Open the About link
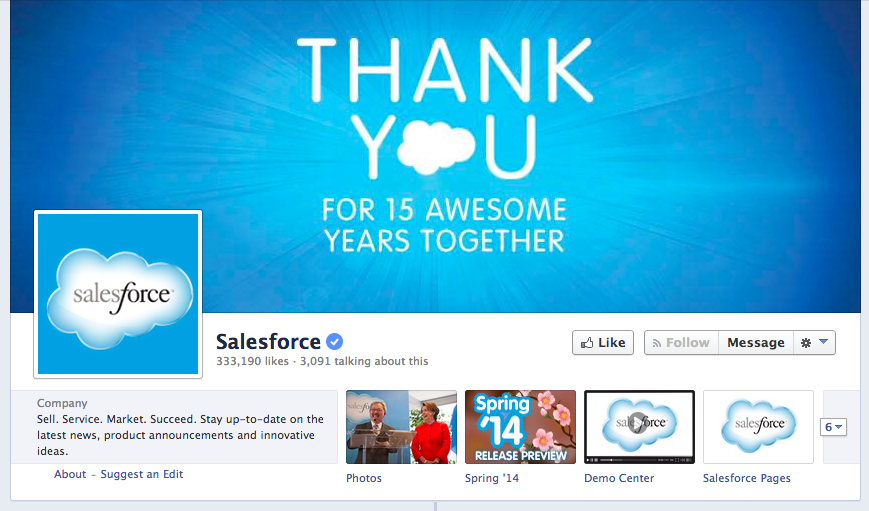Screen dimensions: 869x511 (x=70, y=474)
